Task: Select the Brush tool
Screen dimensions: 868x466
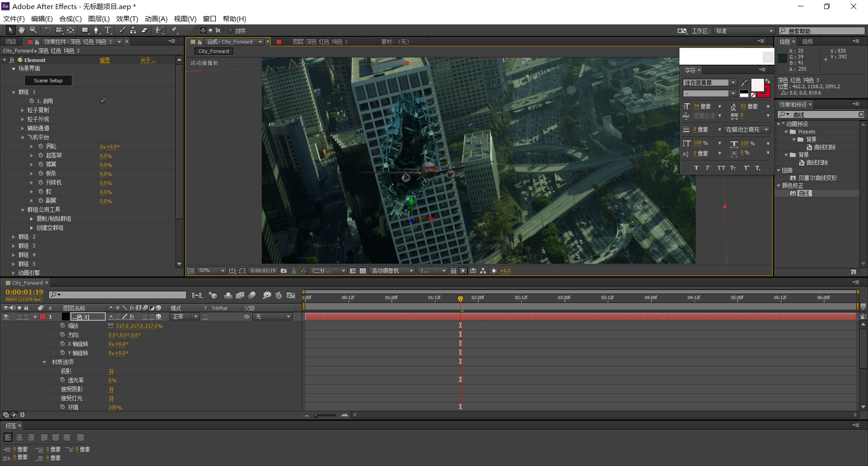Action: [x=122, y=30]
